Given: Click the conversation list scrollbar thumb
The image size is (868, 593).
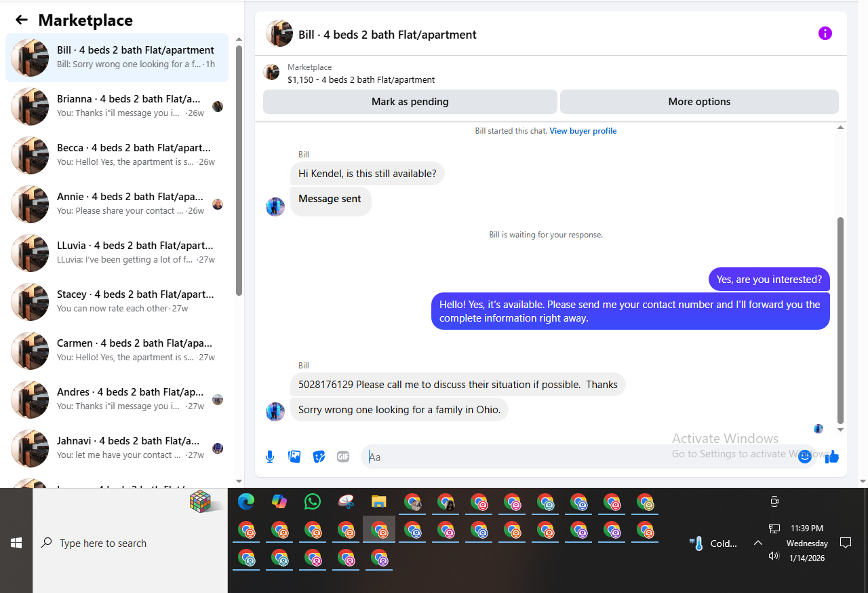Looking at the screenshot, I should tap(239, 170).
